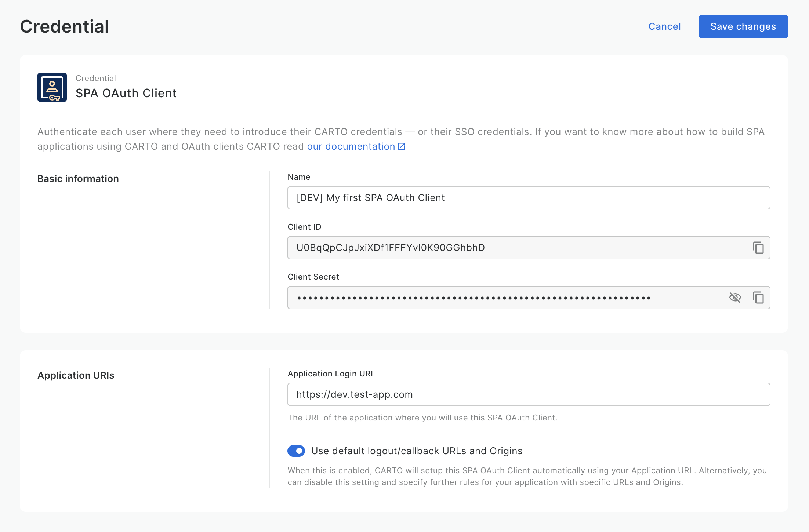Viewport: 809px width, 532px height.
Task: Click the Application Login URI helper text
Action: [422, 418]
